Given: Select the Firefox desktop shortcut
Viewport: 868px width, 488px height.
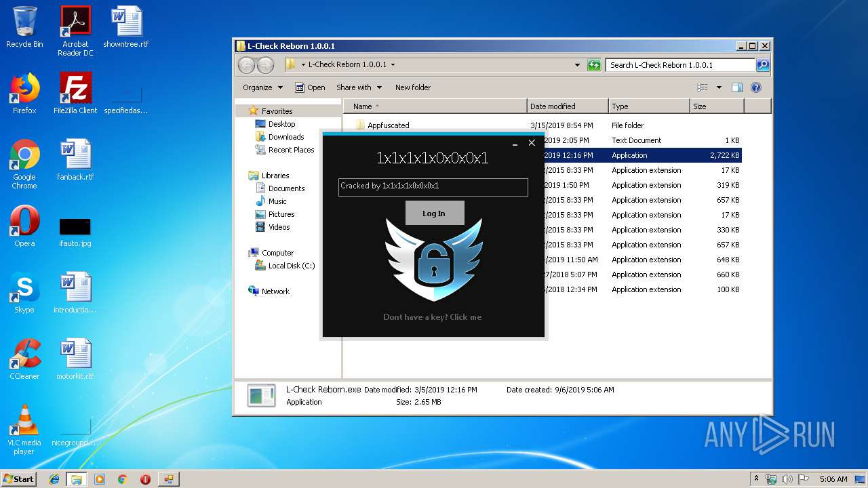Looking at the screenshot, I should pyautogui.click(x=24, y=94).
